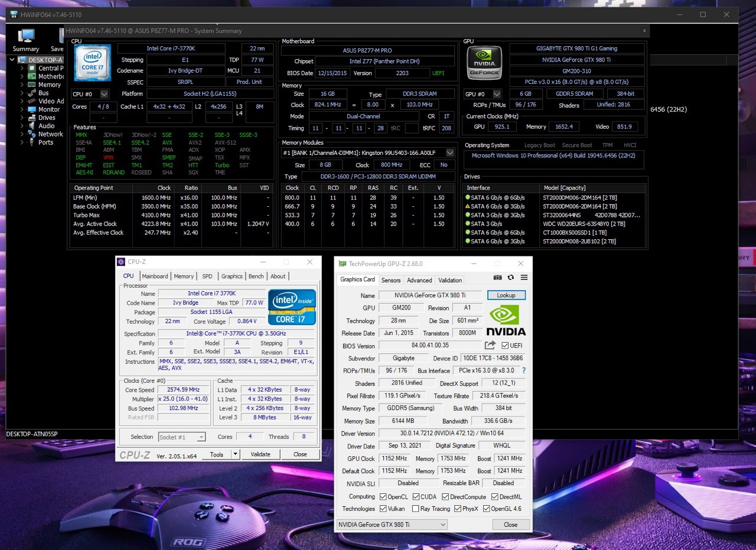
Task: Expand the Drives tree node
Action: [x=22, y=118]
